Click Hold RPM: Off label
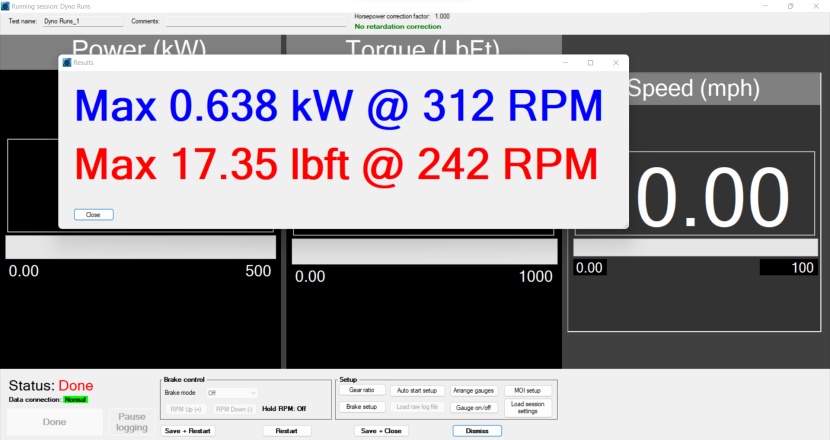The width and height of the screenshot is (830, 440). tap(284, 409)
